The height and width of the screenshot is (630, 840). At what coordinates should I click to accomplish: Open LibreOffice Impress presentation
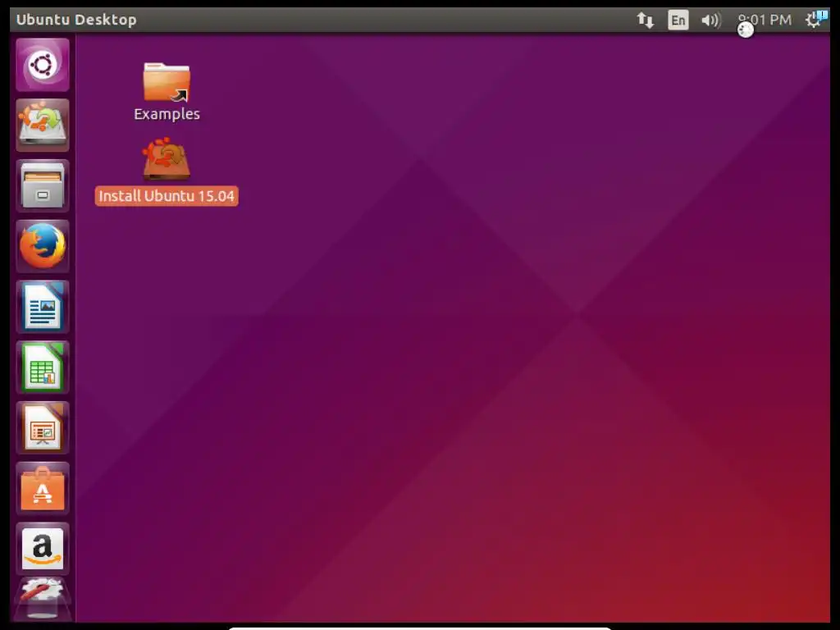[x=43, y=427]
